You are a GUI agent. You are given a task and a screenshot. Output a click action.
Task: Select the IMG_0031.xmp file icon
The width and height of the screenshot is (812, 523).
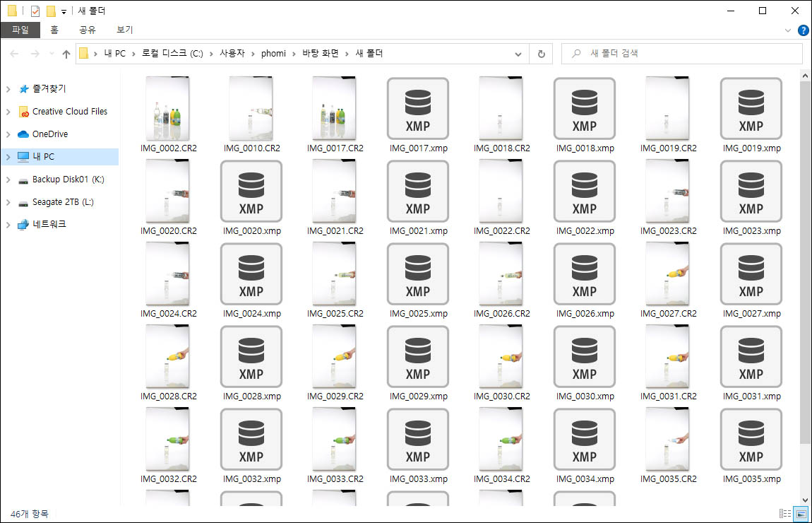pyautogui.click(x=751, y=357)
